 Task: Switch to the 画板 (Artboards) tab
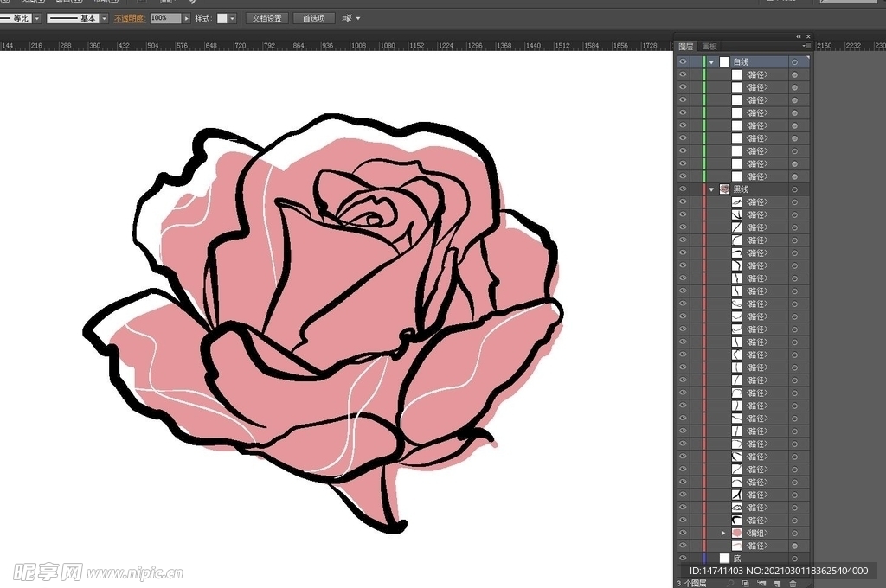709,46
